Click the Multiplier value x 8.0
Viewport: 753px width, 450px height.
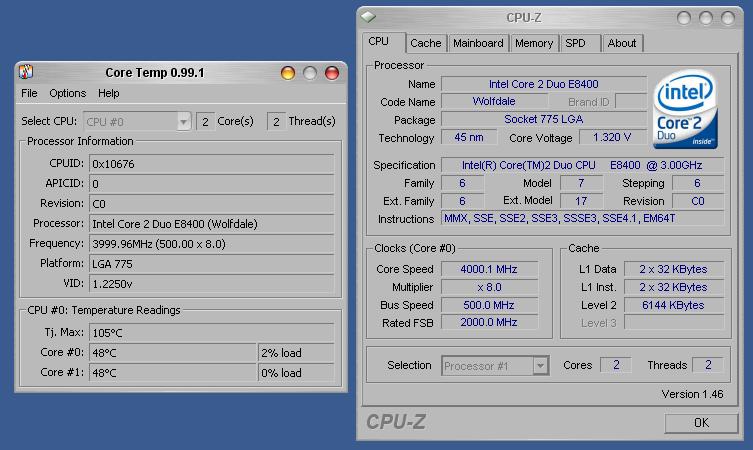pyautogui.click(x=489, y=287)
